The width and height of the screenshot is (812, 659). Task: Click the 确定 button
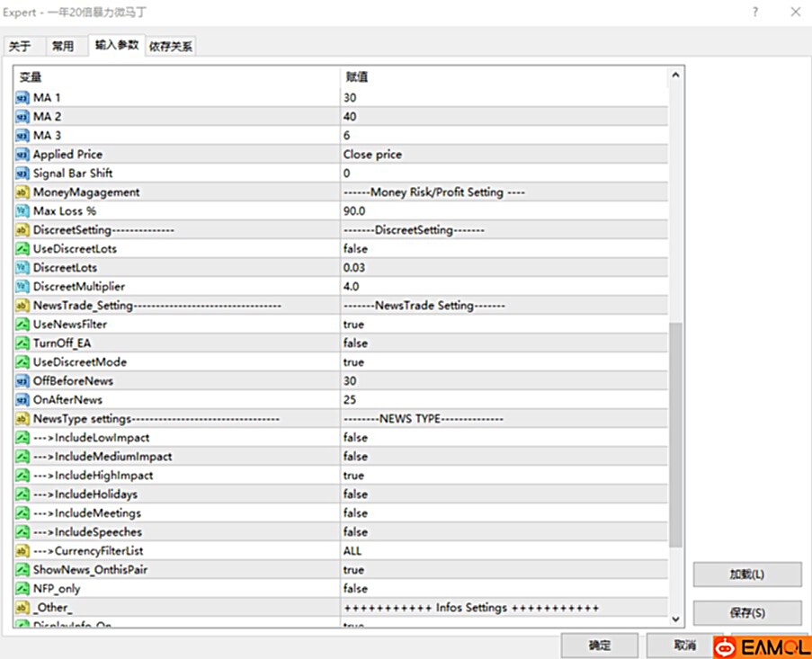(599, 646)
